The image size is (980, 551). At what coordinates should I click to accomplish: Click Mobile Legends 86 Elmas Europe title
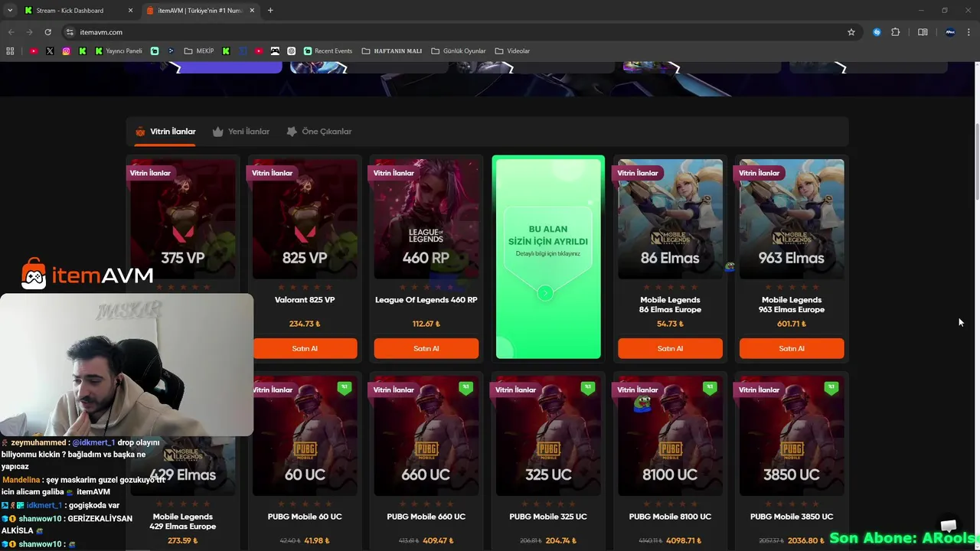click(670, 305)
